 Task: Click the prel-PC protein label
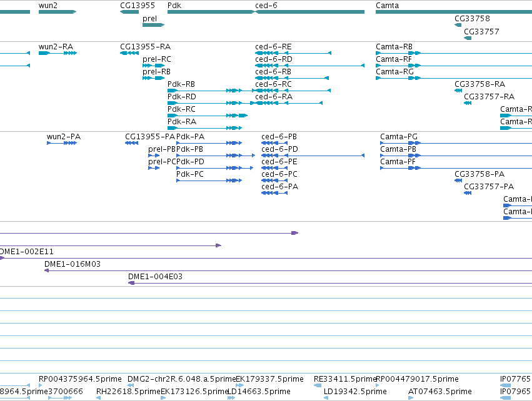(162, 162)
